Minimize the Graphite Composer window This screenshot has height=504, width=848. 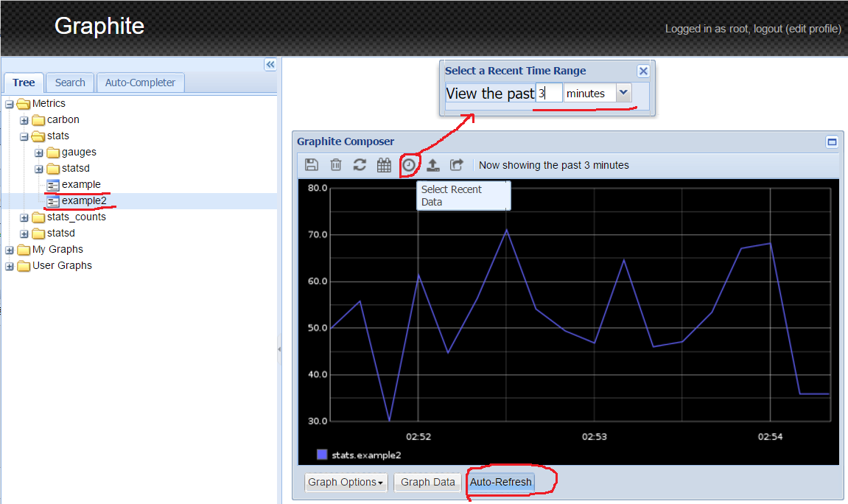point(832,142)
